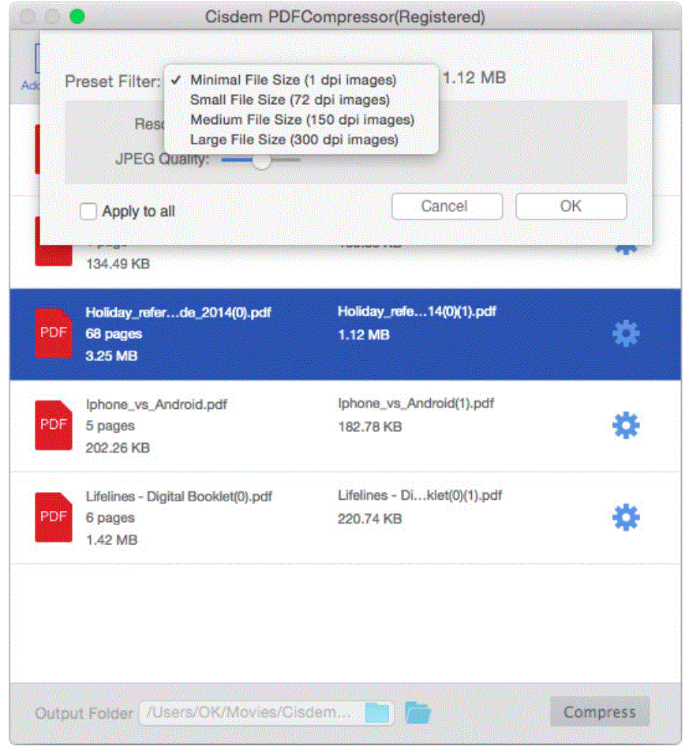Click the 182.78 KB compressed size

(x=369, y=426)
